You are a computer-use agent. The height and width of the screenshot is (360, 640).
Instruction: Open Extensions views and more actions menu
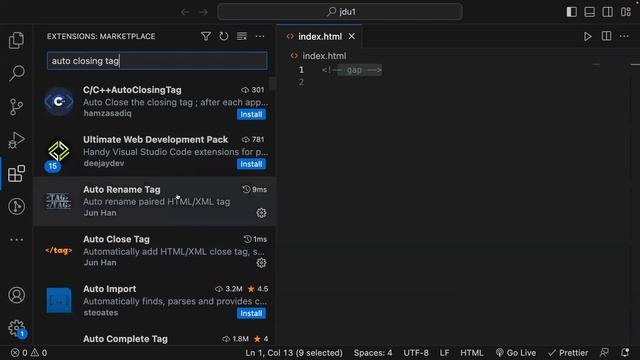click(x=260, y=36)
